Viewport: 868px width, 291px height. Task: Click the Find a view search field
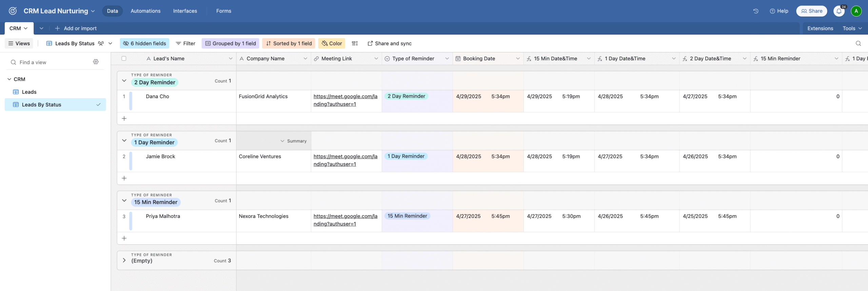tap(51, 62)
